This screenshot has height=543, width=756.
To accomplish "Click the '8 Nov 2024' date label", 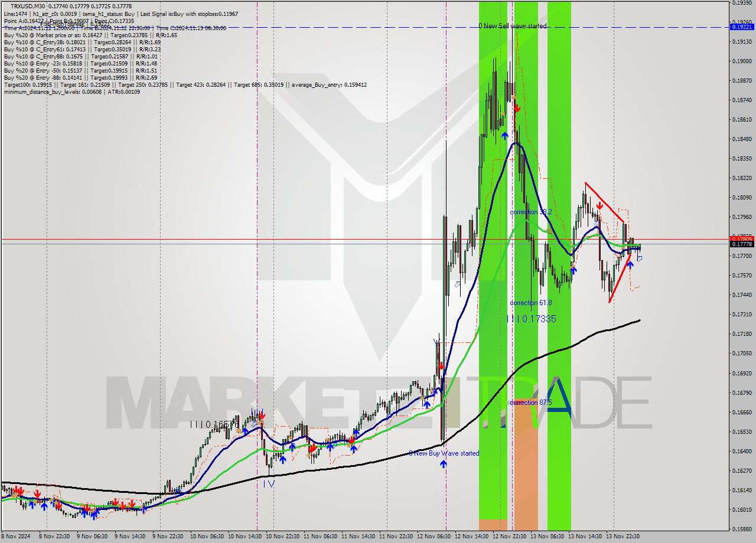I will [15, 537].
